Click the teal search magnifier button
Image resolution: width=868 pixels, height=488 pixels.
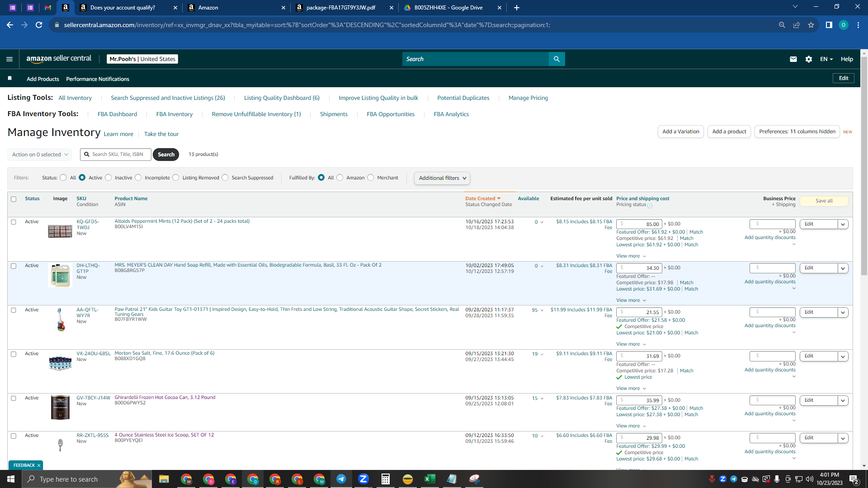pos(557,59)
